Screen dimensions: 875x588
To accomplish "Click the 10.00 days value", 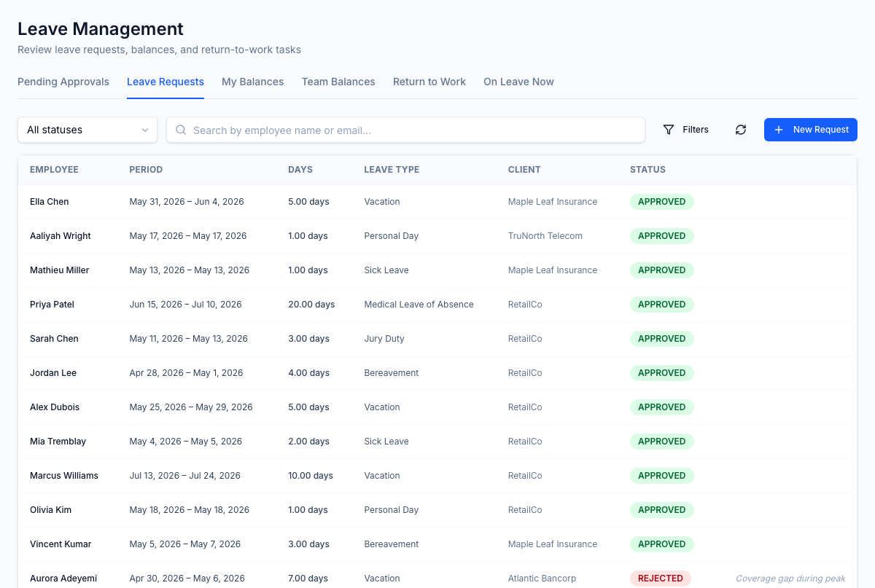I will pyautogui.click(x=311, y=476).
